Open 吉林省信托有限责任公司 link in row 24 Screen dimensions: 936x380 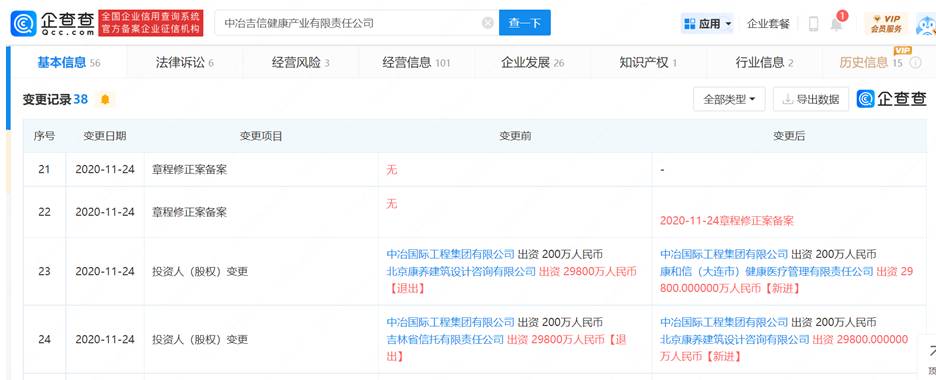coord(445,339)
